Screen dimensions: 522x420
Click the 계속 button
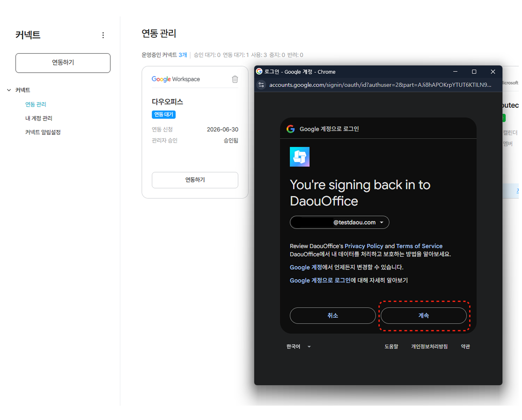click(x=424, y=316)
